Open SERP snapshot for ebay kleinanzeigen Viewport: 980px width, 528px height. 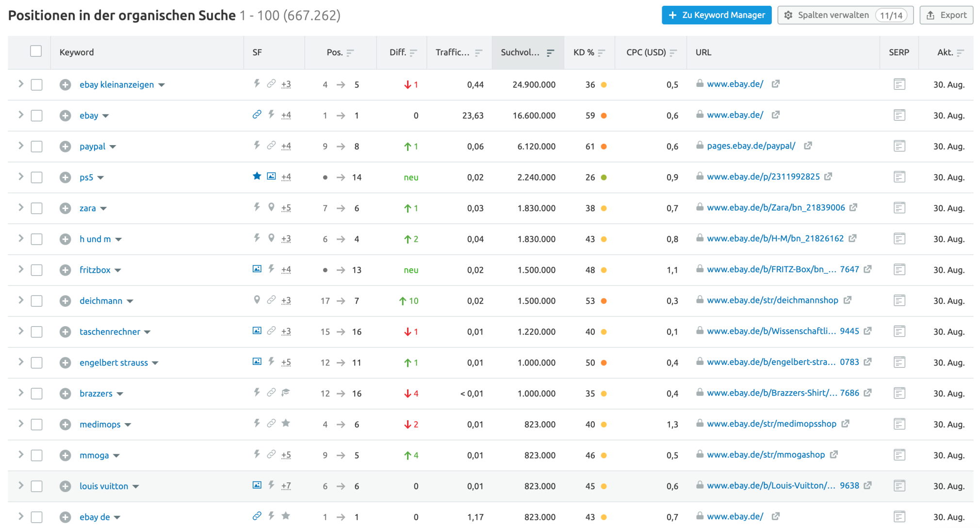(x=899, y=84)
